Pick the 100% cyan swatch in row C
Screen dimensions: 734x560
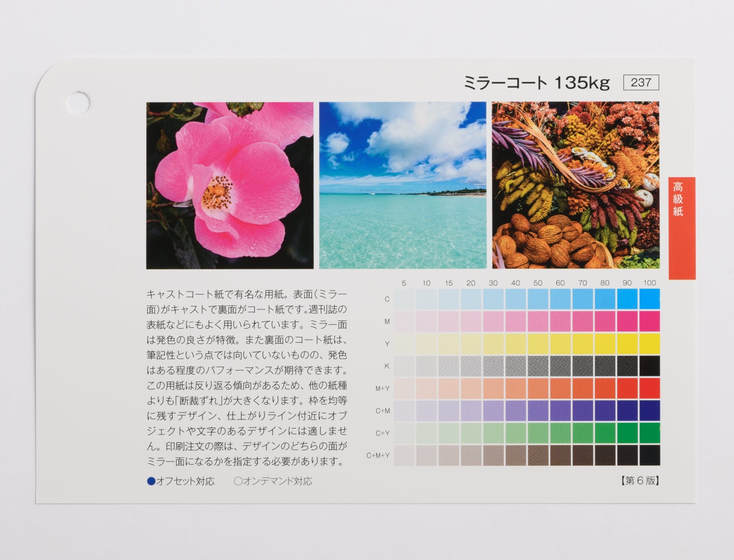point(649,299)
